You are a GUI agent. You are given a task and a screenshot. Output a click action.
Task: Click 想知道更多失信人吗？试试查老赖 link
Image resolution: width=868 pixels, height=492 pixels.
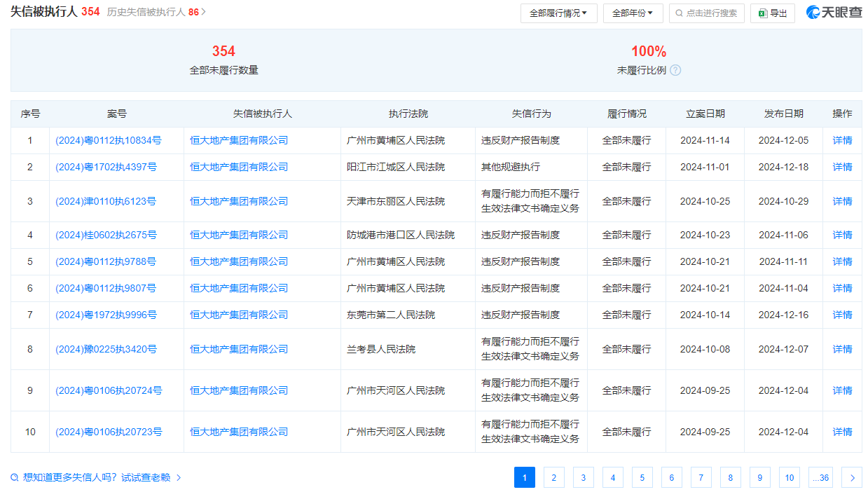point(97,478)
